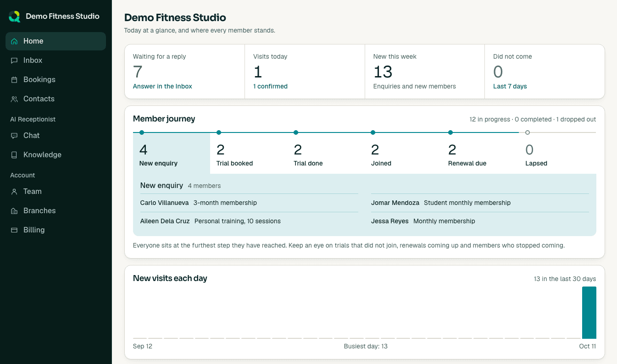Open Carlo Villanueva's member row
The height and width of the screenshot is (364, 617).
[x=249, y=203]
